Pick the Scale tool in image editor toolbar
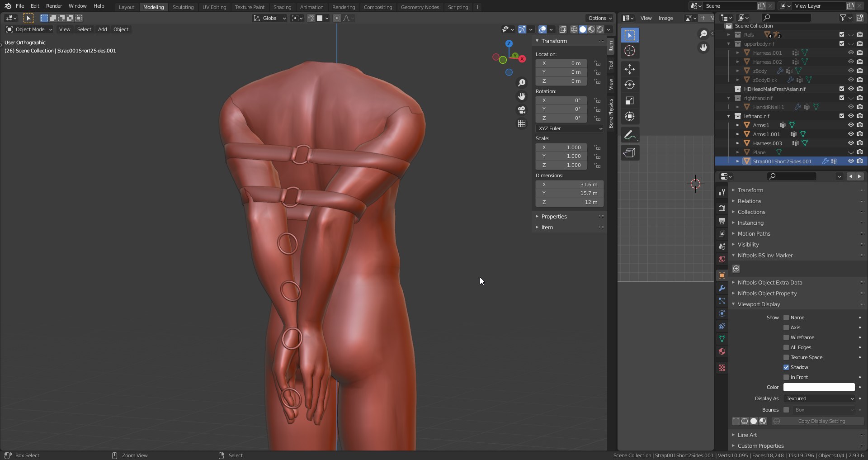 (x=630, y=100)
